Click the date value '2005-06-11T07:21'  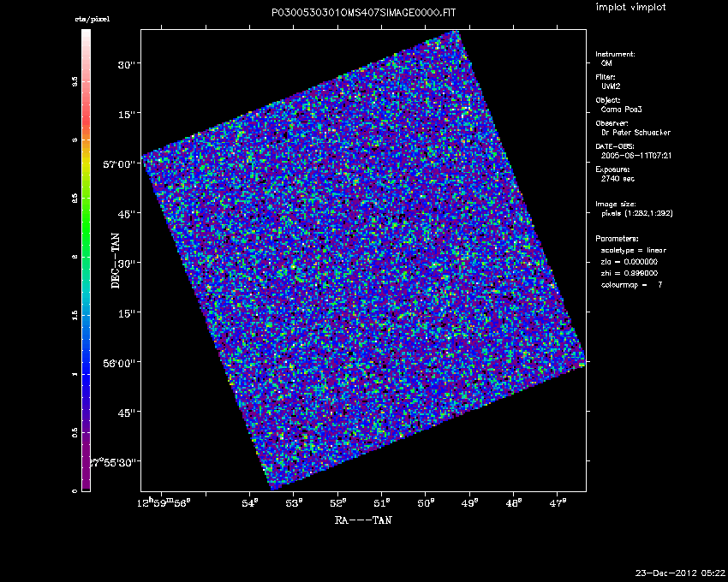636,156
